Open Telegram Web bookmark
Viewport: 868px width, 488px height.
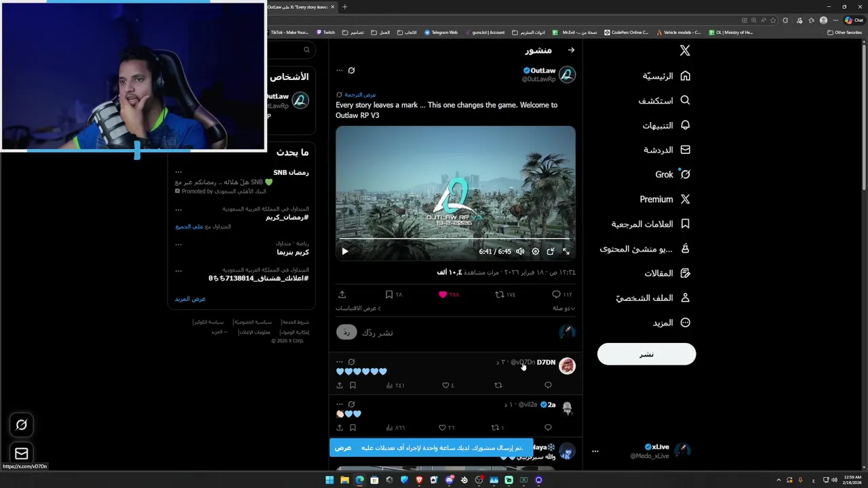click(441, 33)
